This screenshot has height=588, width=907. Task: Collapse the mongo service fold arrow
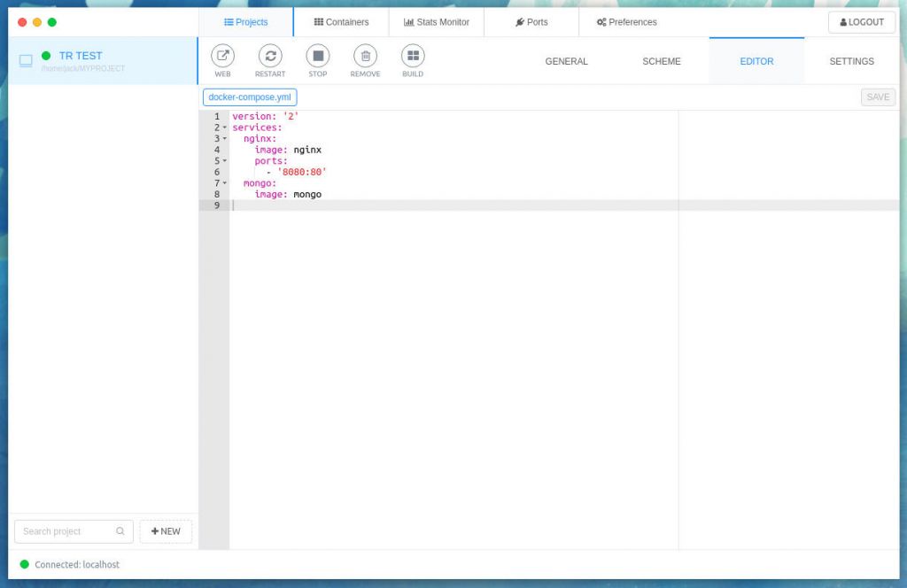223,182
